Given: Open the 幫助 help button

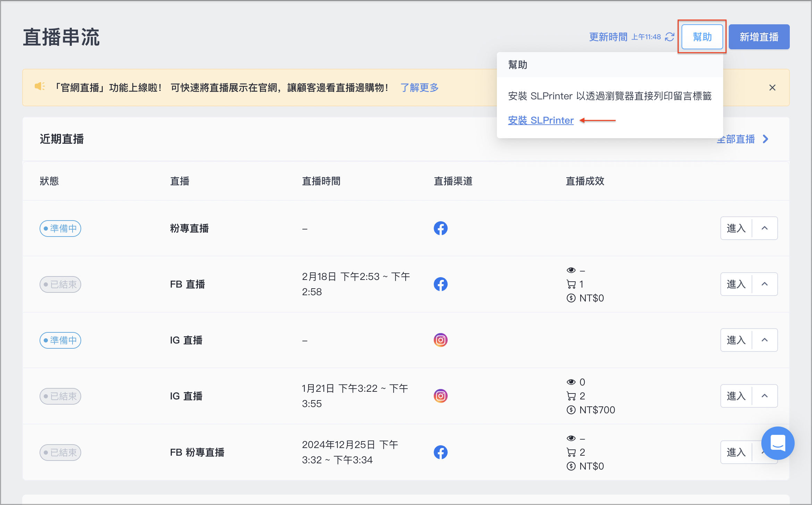Looking at the screenshot, I should (702, 37).
